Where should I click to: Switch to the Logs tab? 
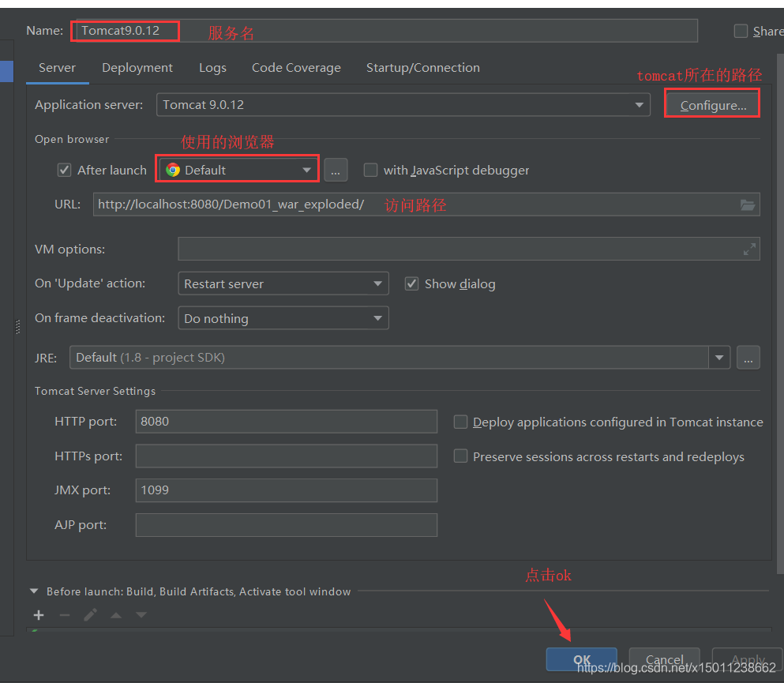click(212, 68)
